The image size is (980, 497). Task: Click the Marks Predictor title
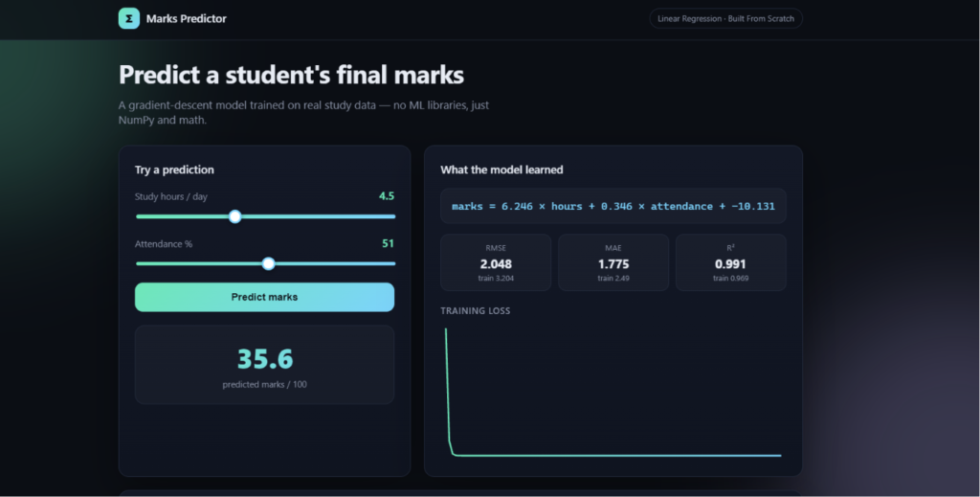click(187, 19)
